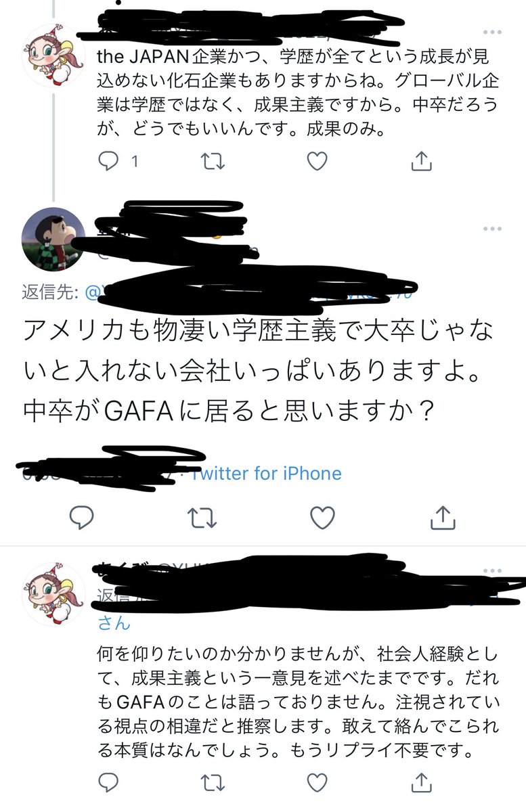Open Twitter for iPhone source link
Image resolution: width=526 pixels, height=812 pixels.
(x=267, y=473)
